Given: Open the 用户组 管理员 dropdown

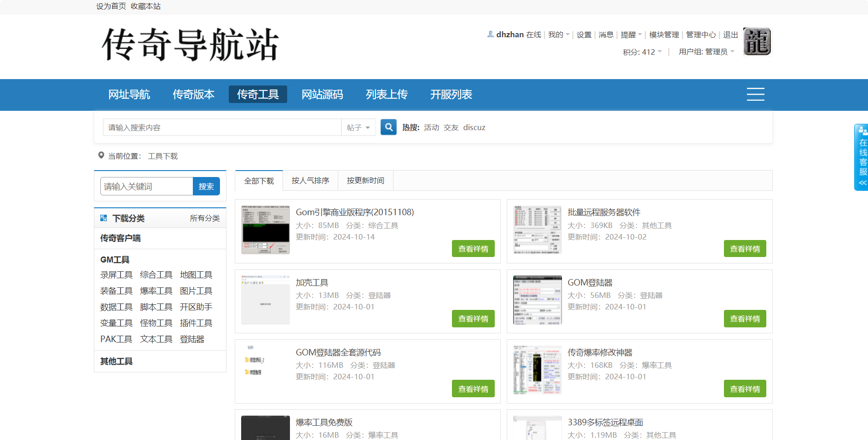Looking at the screenshot, I should tap(706, 52).
